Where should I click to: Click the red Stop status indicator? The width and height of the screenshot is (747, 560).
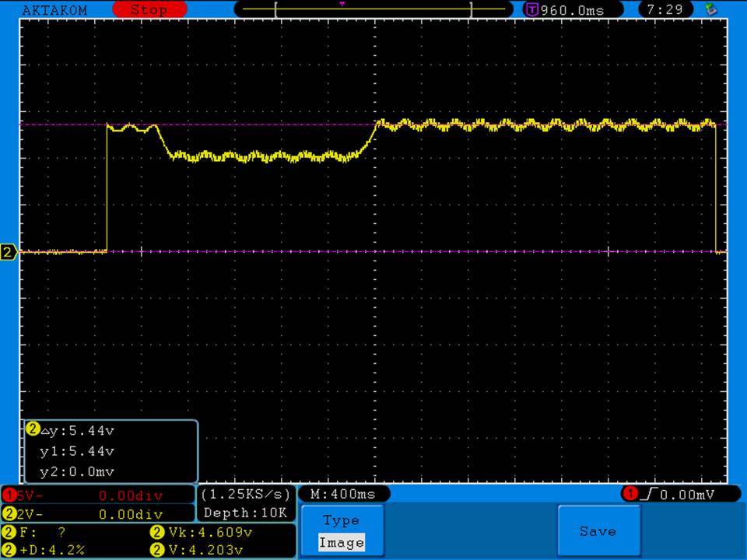[149, 10]
